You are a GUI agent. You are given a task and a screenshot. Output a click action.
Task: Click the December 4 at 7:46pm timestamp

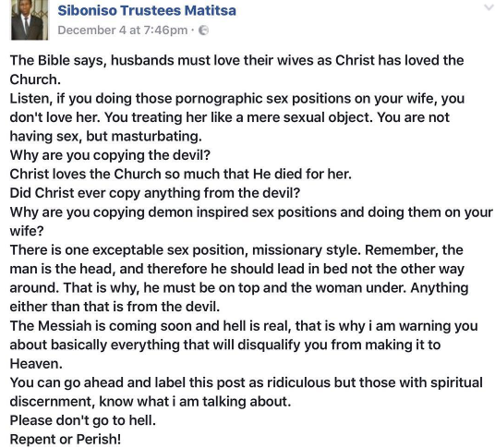point(123,30)
